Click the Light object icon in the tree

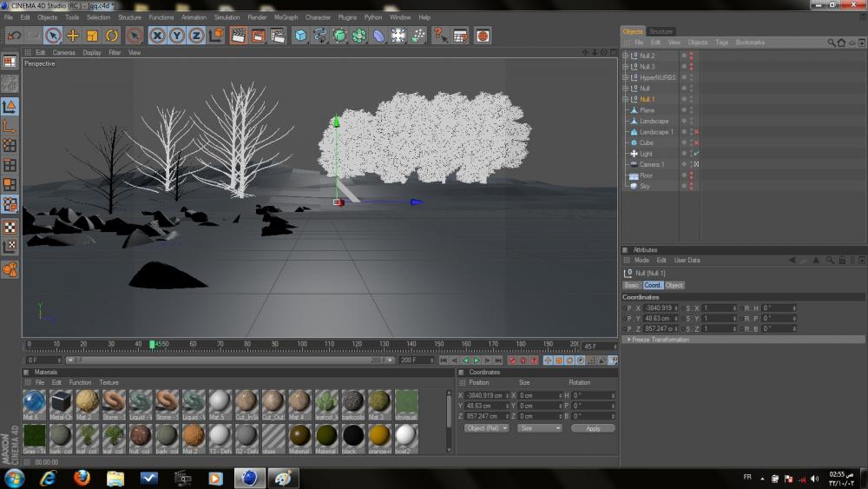point(634,154)
